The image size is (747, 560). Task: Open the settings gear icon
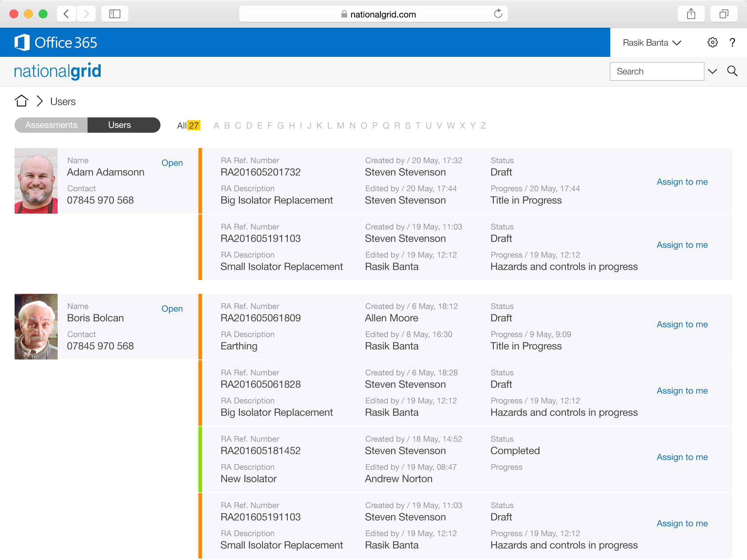pos(712,43)
